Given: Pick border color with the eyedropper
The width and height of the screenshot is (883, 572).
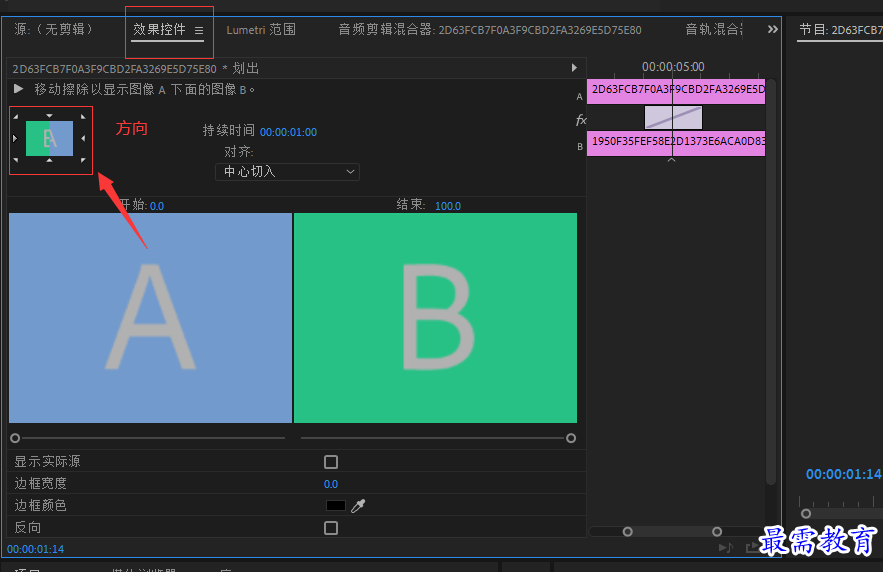Looking at the screenshot, I should point(358,506).
